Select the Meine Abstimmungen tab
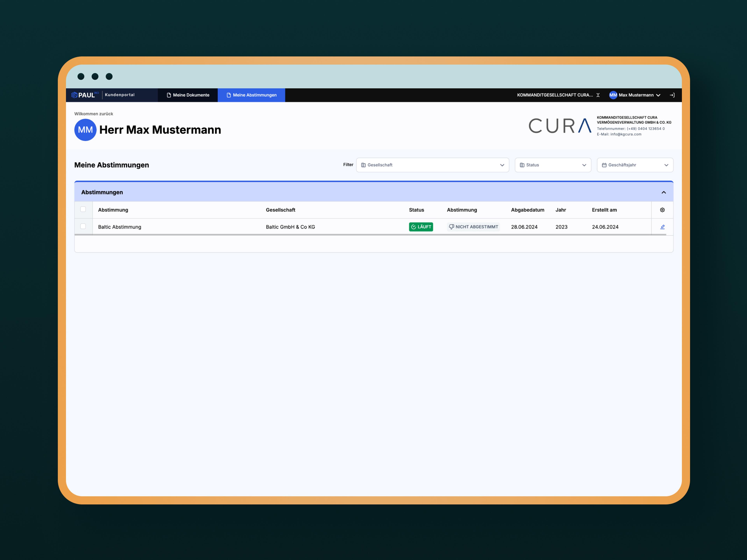This screenshot has height=560, width=747. [251, 95]
